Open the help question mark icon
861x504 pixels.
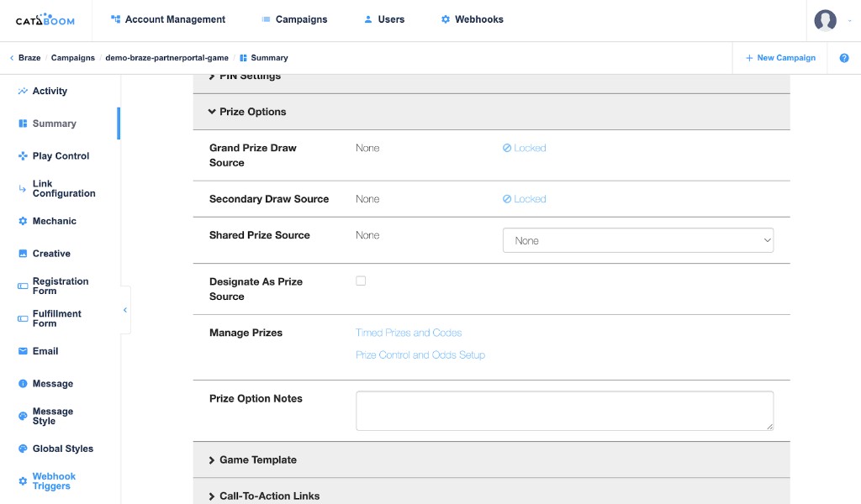pyautogui.click(x=843, y=58)
